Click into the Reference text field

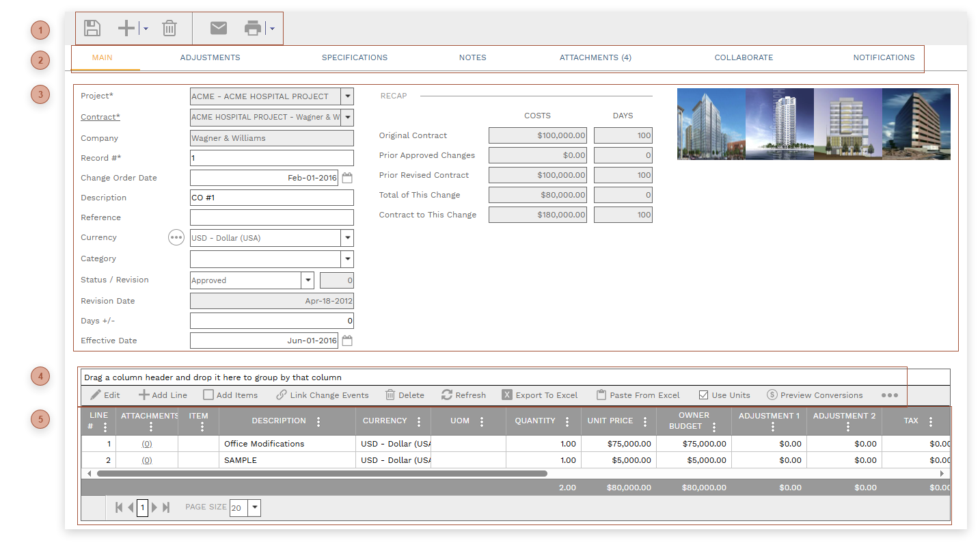[x=271, y=217]
